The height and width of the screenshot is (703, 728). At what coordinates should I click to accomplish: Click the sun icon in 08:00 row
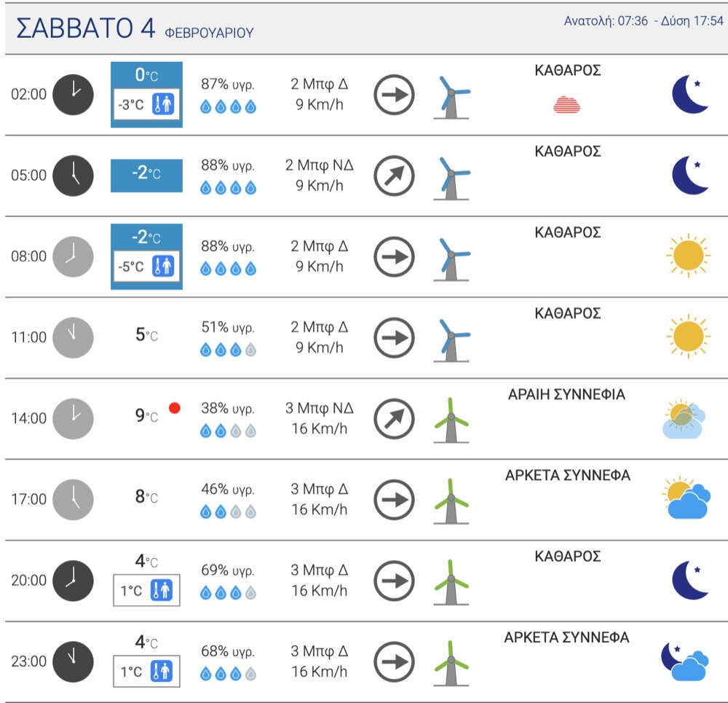pyautogui.click(x=688, y=256)
